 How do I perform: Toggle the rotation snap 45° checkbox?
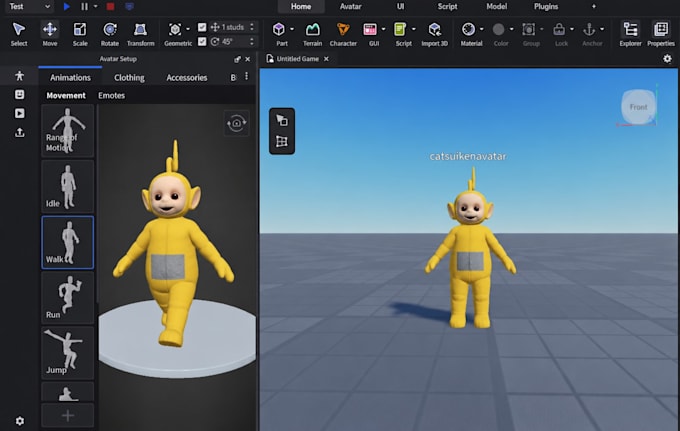tap(202, 41)
